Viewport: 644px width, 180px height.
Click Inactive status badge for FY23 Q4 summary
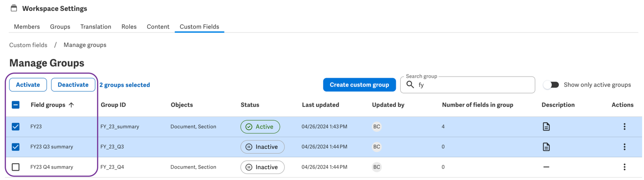[263, 167]
